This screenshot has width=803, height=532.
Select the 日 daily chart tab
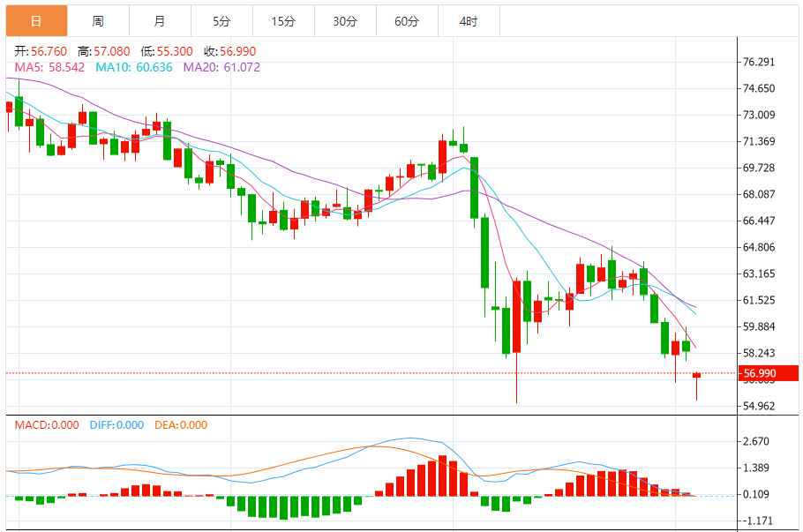pos(36,21)
